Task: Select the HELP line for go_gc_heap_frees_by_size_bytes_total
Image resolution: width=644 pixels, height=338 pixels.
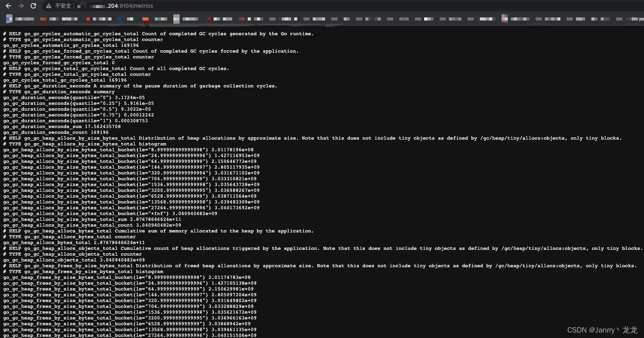Action: [x=320, y=266]
